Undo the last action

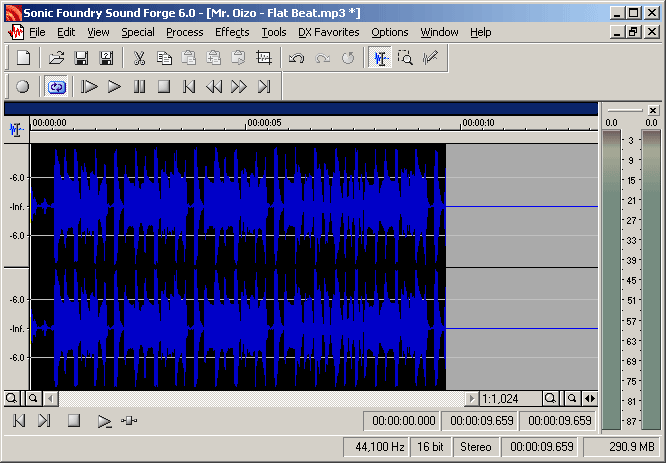[296, 58]
